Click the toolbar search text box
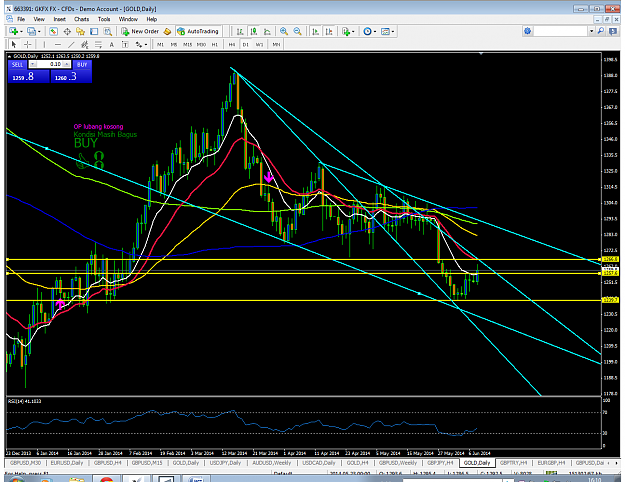The height and width of the screenshot is (482, 625). tap(561, 31)
